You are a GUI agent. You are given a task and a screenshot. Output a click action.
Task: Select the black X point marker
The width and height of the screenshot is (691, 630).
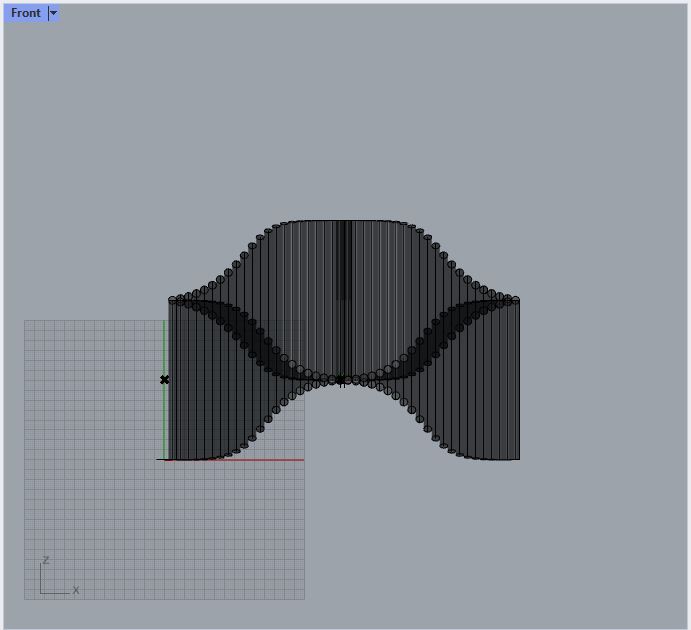tap(164, 380)
